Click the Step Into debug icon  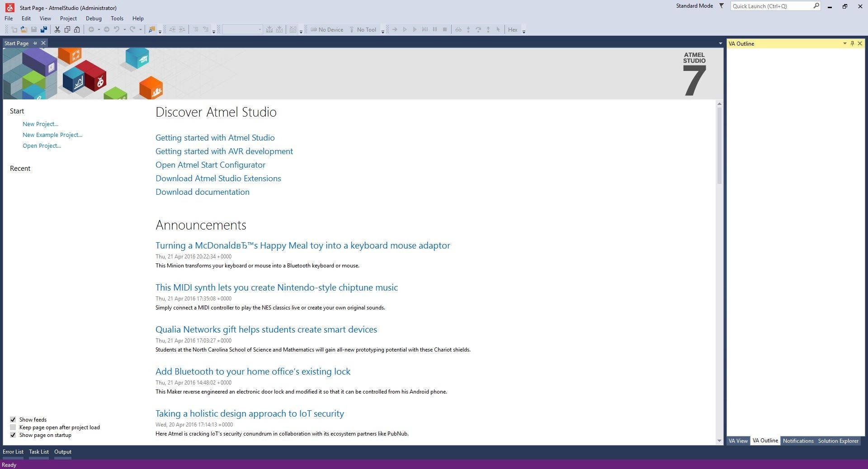coord(468,29)
